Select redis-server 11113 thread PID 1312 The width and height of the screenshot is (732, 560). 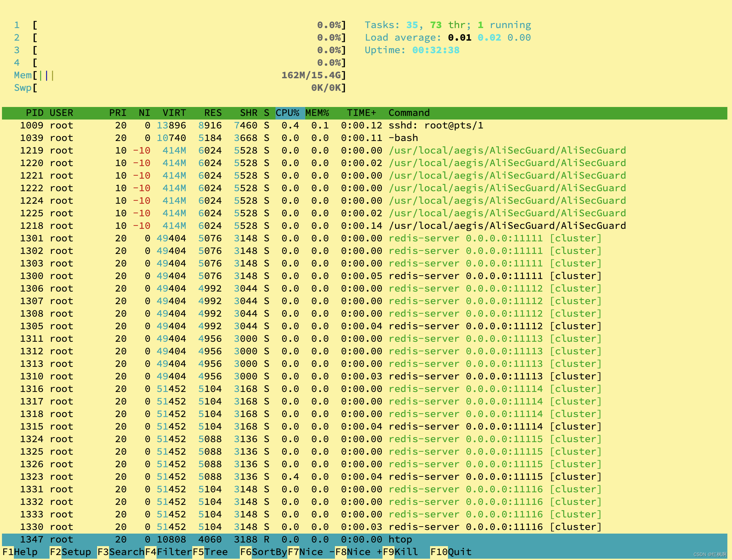click(364, 351)
